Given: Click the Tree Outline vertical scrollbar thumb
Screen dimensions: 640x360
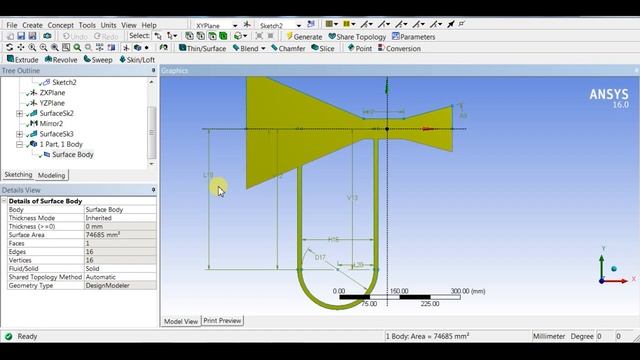Looking at the screenshot, I should click(x=151, y=133).
